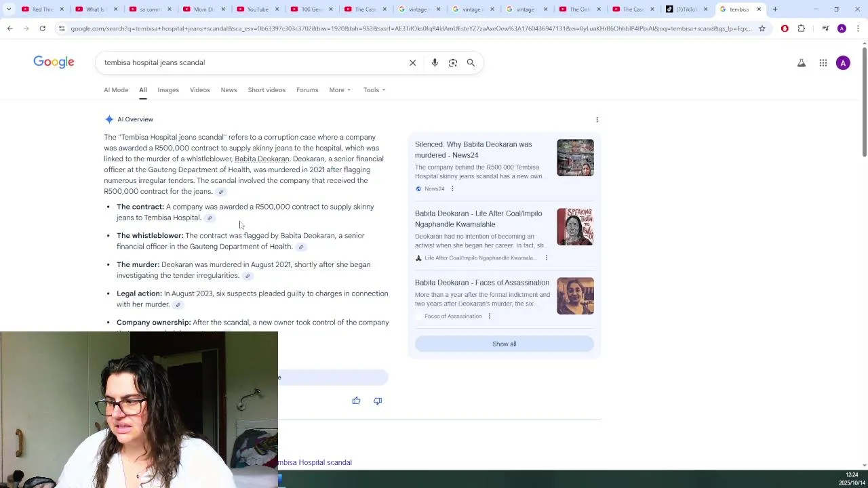Open the Google logo home link
This screenshot has width=868, height=488.
tap(54, 62)
